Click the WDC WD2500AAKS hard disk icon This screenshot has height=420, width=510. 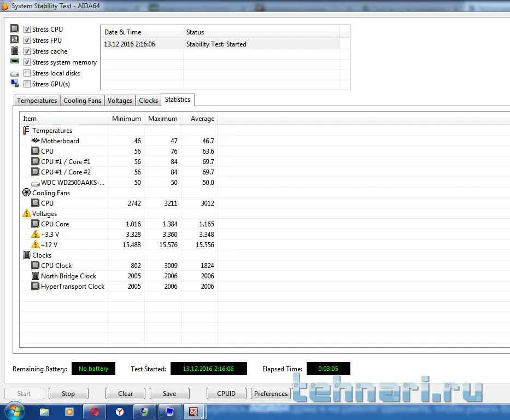[x=35, y=184]
